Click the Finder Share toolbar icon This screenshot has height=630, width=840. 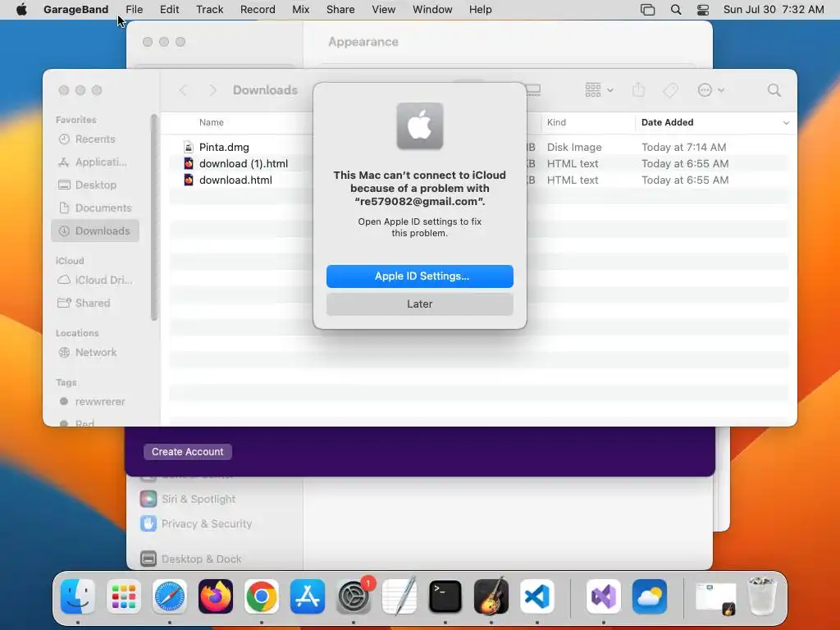pyautogui.click(x=638, y=89)
